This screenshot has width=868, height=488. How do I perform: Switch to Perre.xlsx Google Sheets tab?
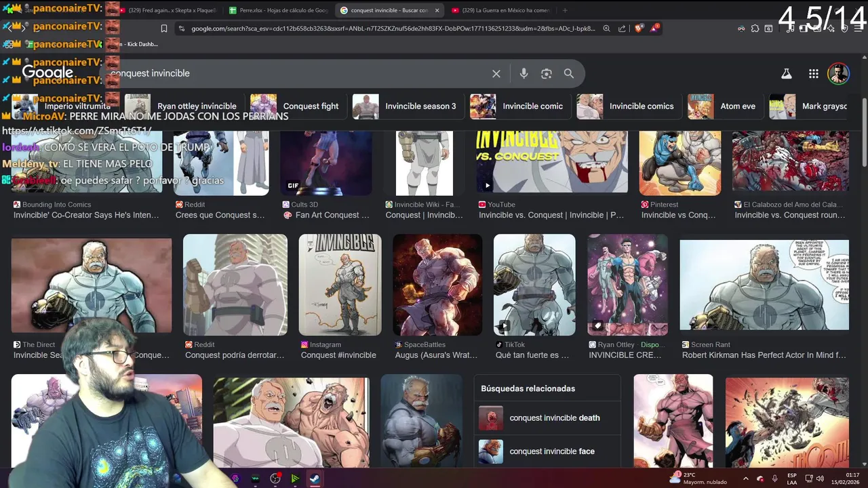click(x=278, y=10)
